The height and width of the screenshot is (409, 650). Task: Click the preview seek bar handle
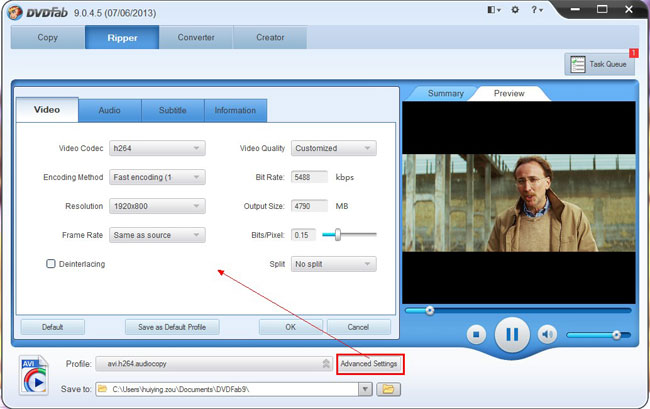pos(430,310)
